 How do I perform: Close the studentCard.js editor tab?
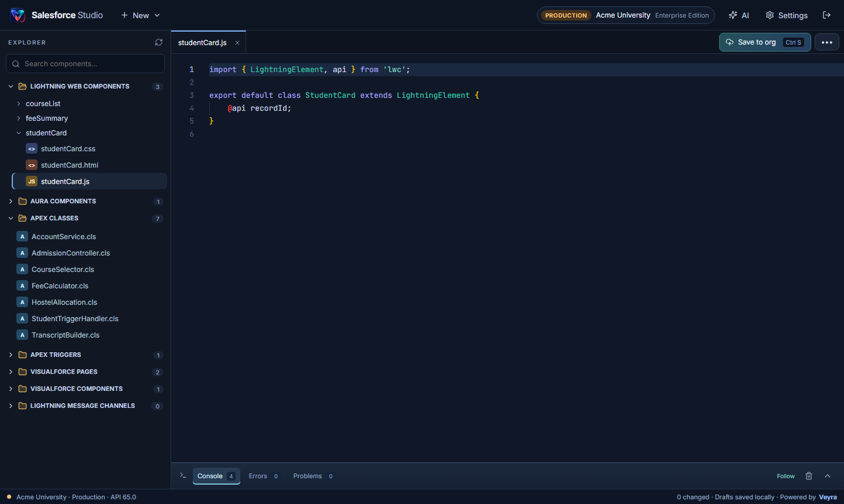237,43
